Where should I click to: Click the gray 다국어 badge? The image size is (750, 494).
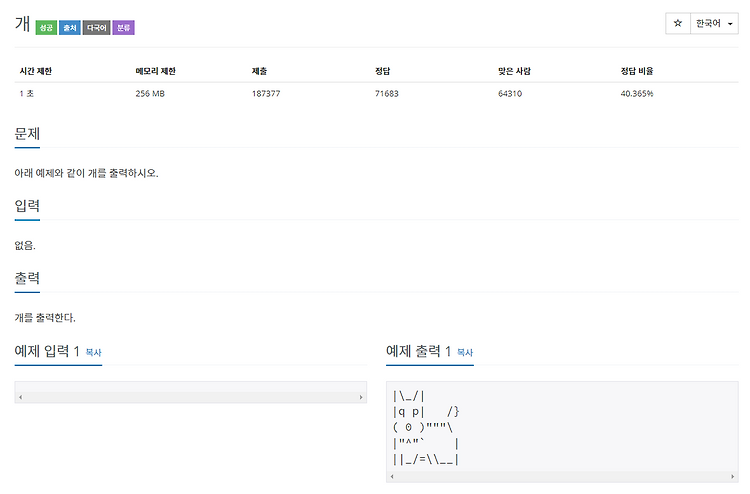(x=97, y=28)
